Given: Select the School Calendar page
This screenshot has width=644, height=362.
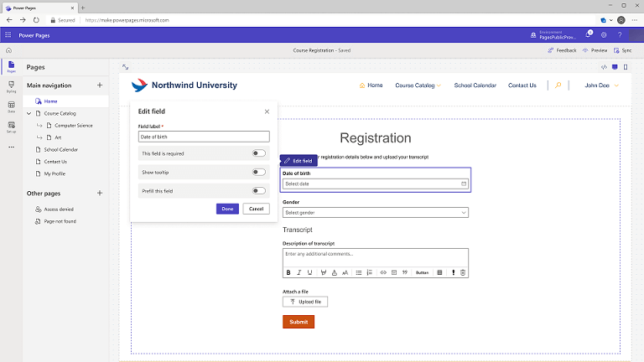Looking at the screenshot, I should click(x=61, y=149).
